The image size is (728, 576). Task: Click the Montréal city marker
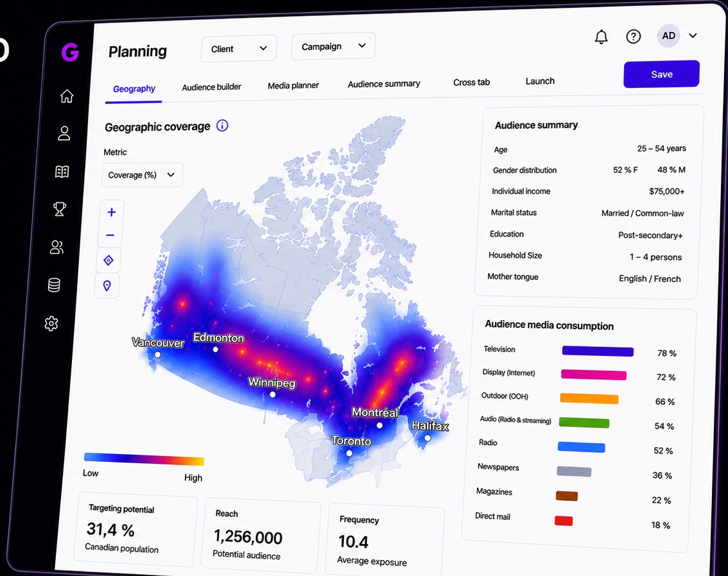[379, 425]
